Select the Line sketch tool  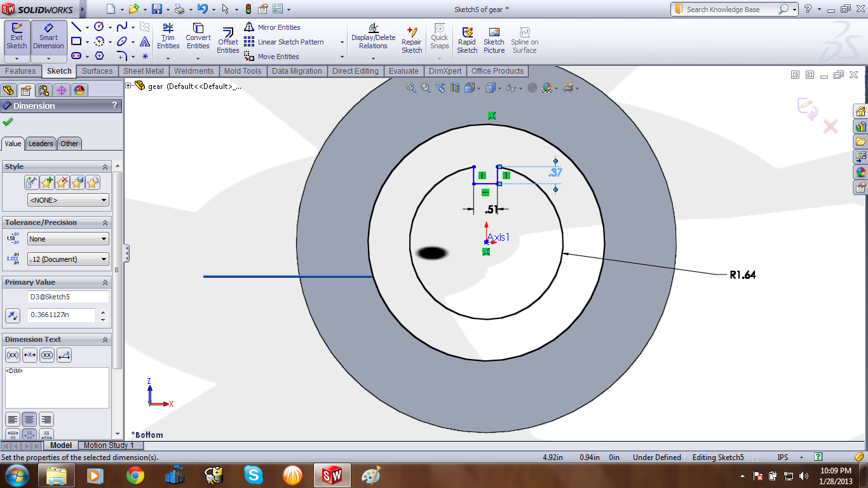click(x=76, y=27)
